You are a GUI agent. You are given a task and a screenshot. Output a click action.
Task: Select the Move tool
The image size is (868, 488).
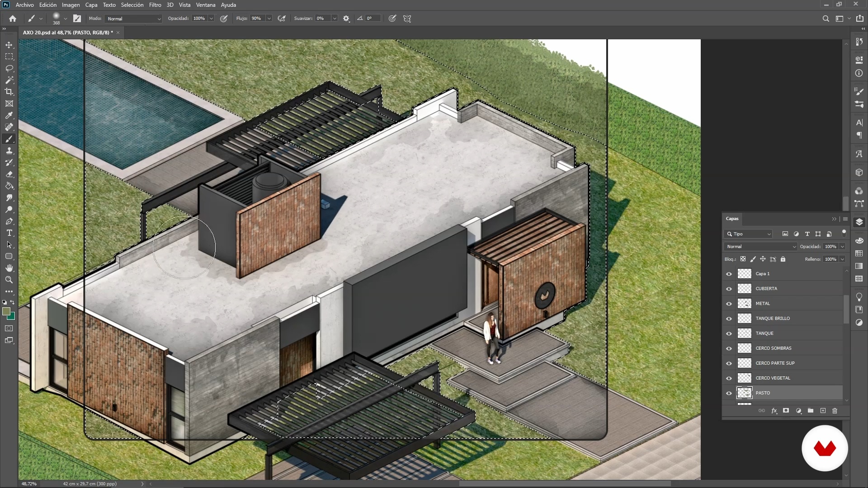(x=9, y=45)
